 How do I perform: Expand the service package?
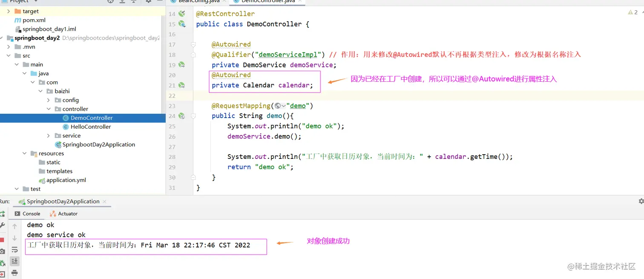[x=49, y=135]
